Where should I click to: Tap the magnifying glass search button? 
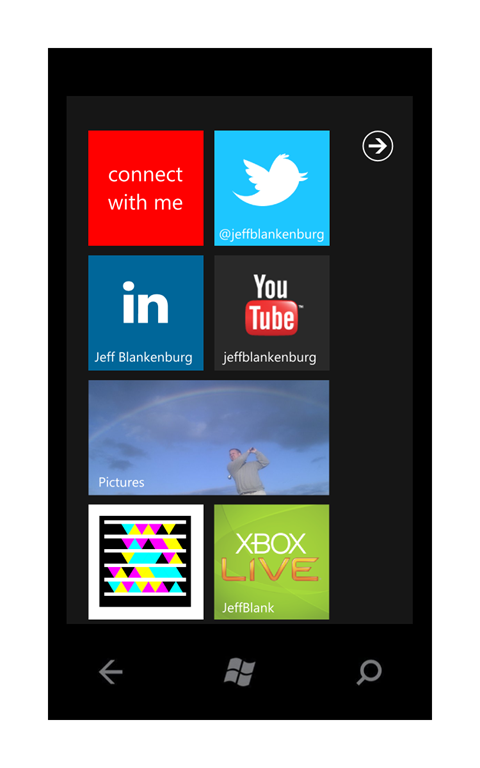point(369,672)
